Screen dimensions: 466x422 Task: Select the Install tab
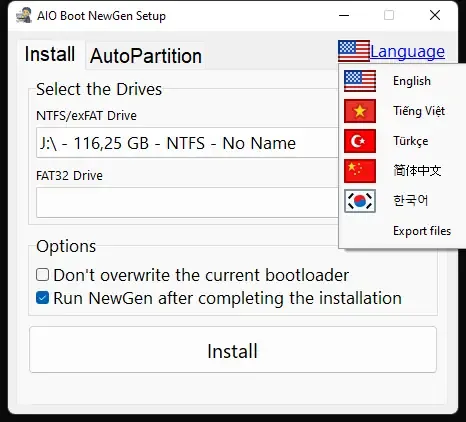point(50,54)
